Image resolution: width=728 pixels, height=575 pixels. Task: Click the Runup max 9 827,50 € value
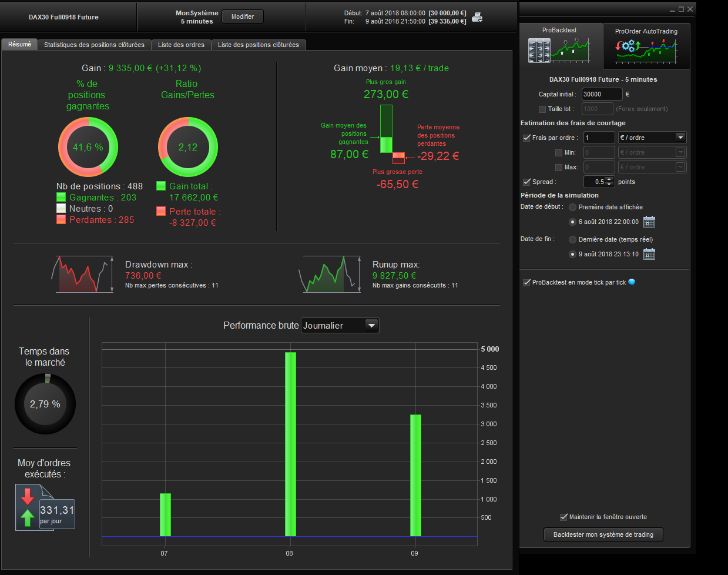394,275
